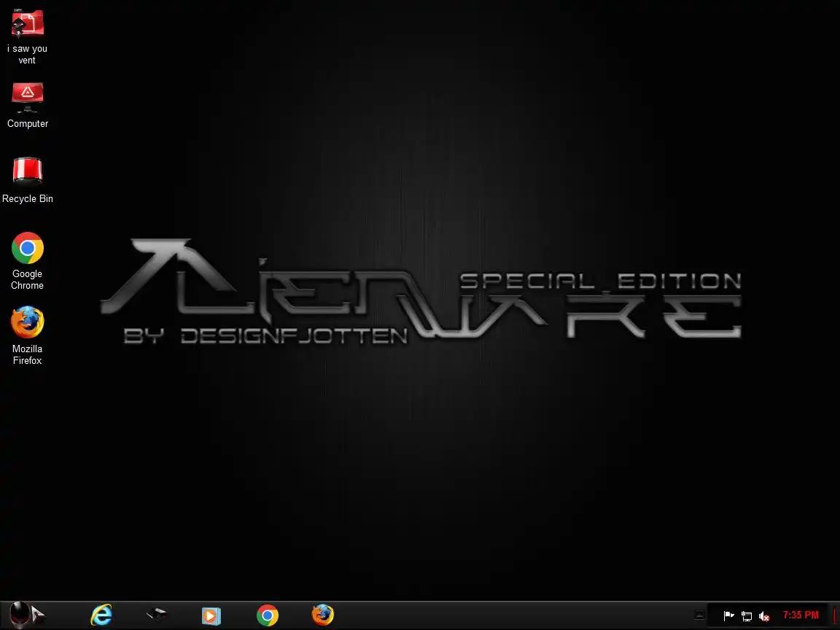The width and height of the screenshot is (840, 630).
Task: Launch Firefox from the taskbar
Action: pos(323,615)
